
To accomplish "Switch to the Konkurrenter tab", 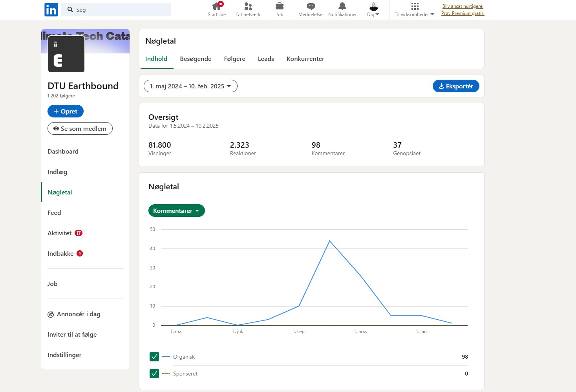I will (305, 59).
